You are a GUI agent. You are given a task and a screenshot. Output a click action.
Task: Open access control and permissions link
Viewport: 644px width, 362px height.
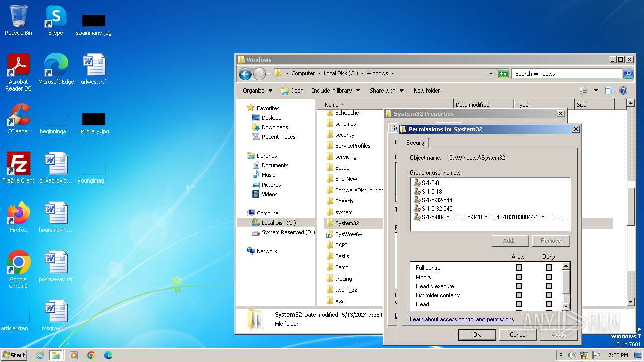pos(461,319)
